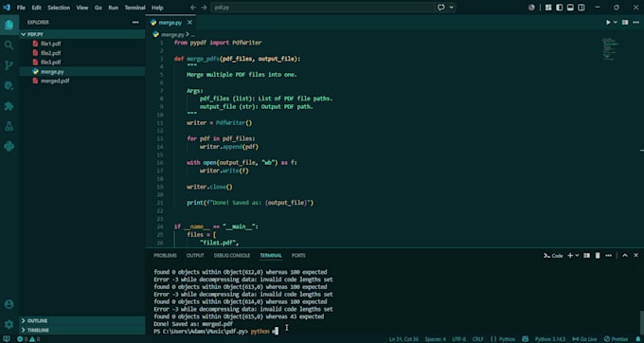This screenshot has width=644, height=343.
Task: Split the editor right
Action: [x=625, y=22]
